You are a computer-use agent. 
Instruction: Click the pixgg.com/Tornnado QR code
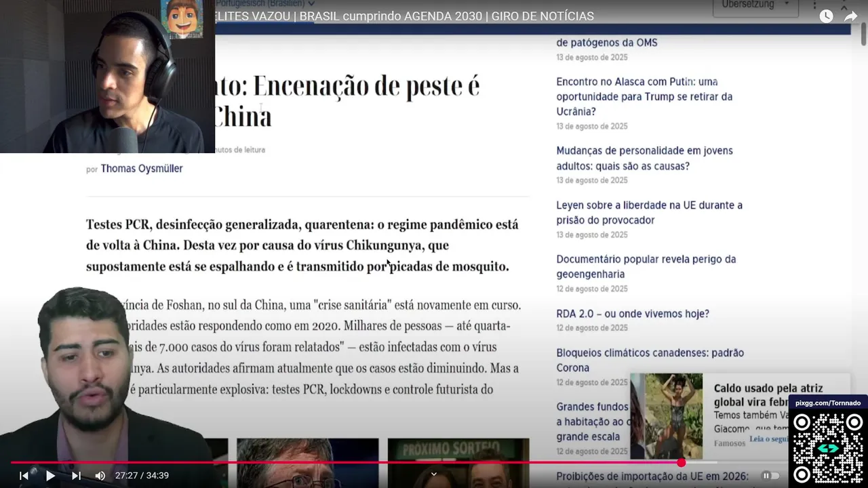pyautogui.click(x=828, y=447)
